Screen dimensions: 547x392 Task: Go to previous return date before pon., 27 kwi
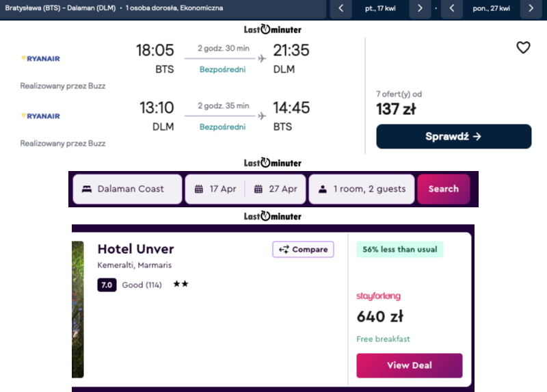tap(452, 8)
